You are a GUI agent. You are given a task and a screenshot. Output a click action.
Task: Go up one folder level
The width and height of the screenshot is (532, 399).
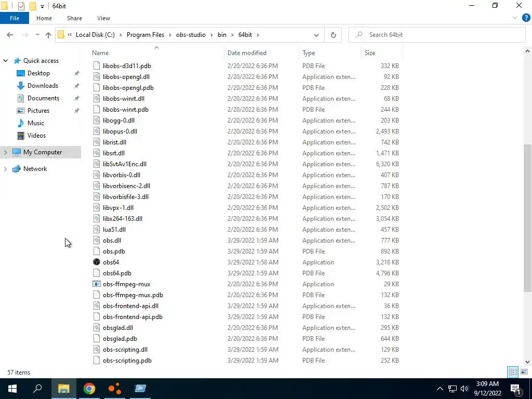[48, 35]
